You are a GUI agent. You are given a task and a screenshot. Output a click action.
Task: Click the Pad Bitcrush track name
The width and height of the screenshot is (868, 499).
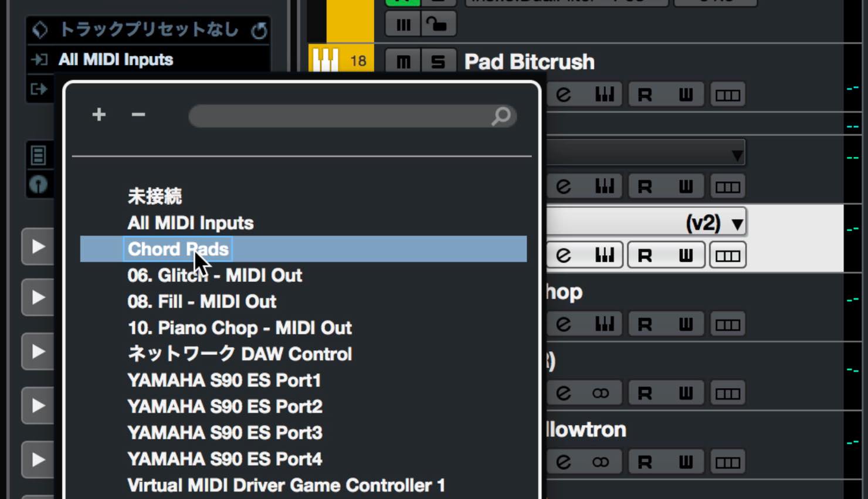pyautogui.click(x=530, y=62)
